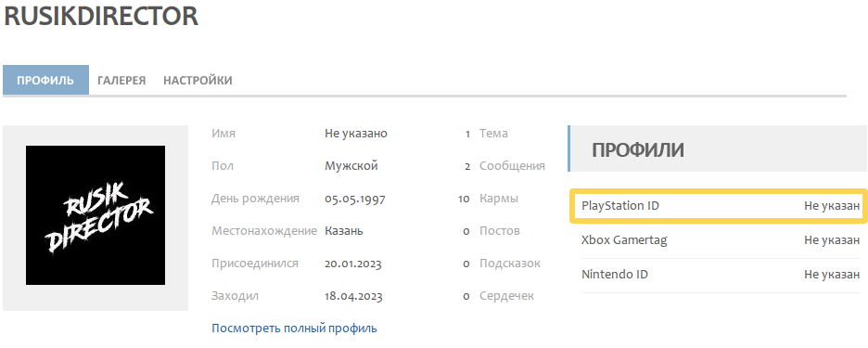Follow the Посмотреть полный профиль link
The height and width of the screenshot is (348, 868).
(294, 329)
